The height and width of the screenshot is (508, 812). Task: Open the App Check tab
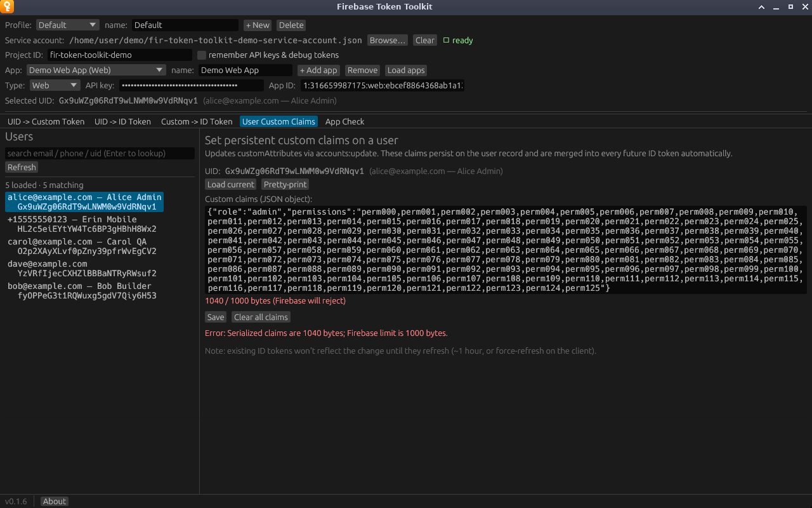tap(344, 121)
